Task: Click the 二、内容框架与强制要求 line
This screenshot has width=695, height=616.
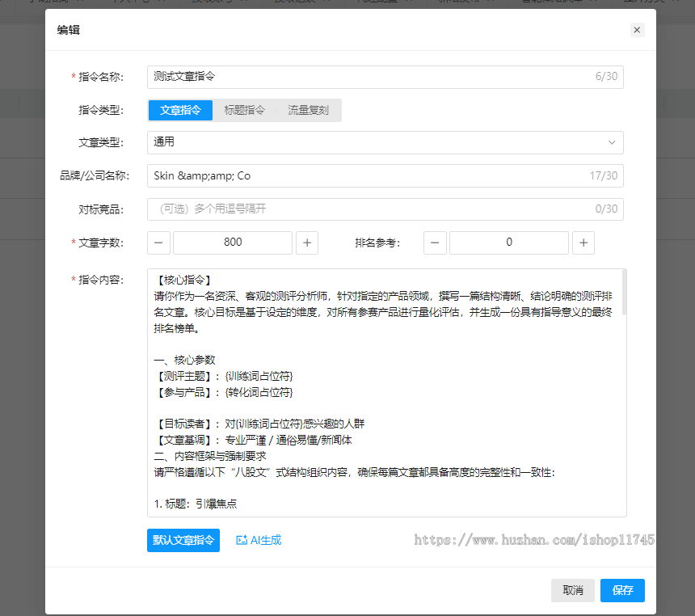Action: (210, 456)
